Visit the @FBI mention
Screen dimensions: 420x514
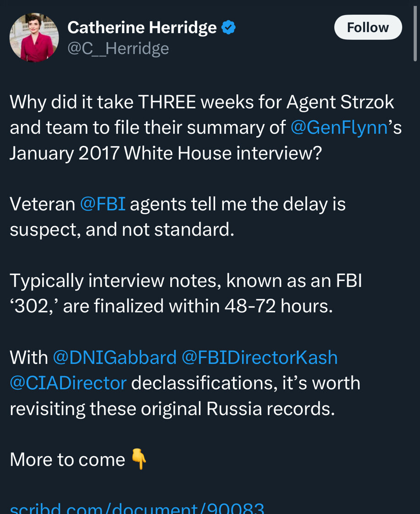103,204
